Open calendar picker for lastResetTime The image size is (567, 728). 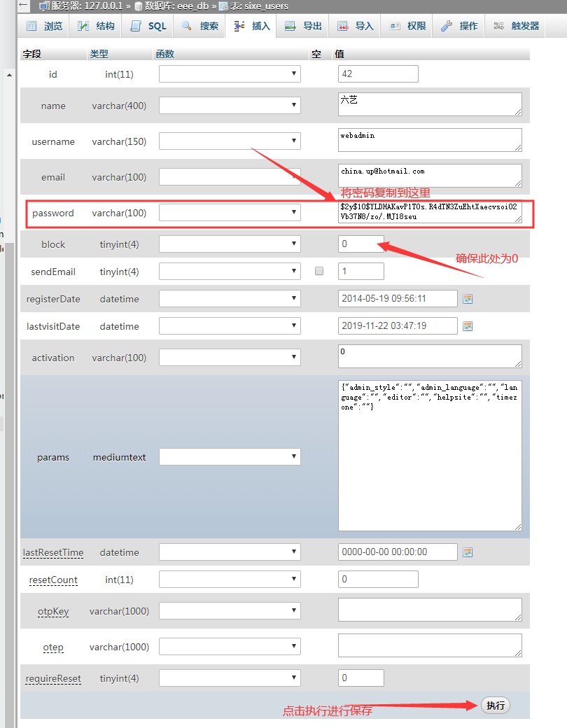[x=468, y=552]
